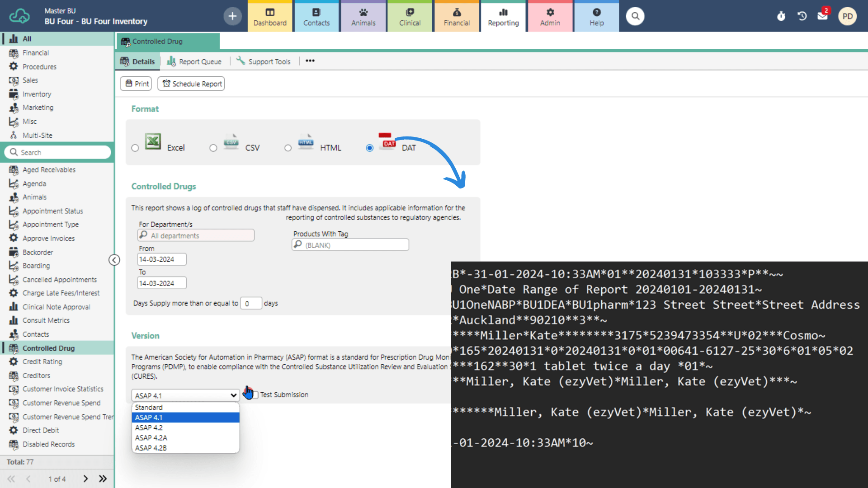The height and width of the screenshot is (488, 868).
Task: Expand the three-dots more tabs menu
Action: coord(310,61)
